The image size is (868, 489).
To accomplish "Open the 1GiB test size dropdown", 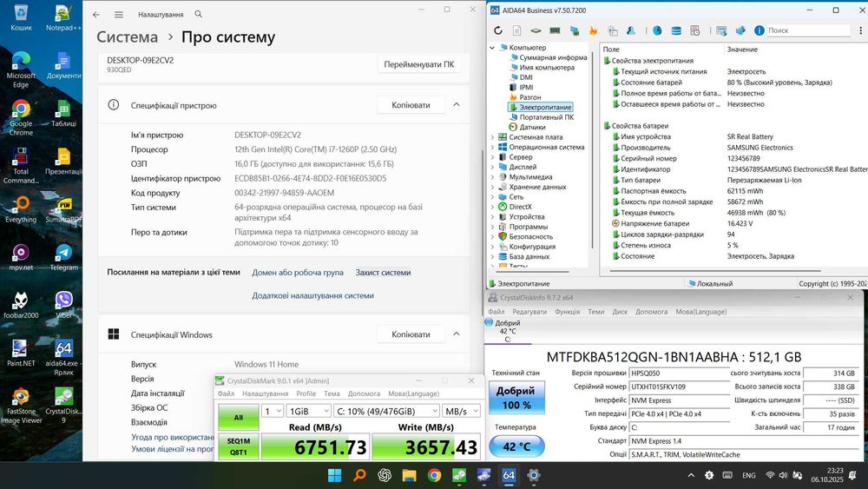I will pos(308,411).
